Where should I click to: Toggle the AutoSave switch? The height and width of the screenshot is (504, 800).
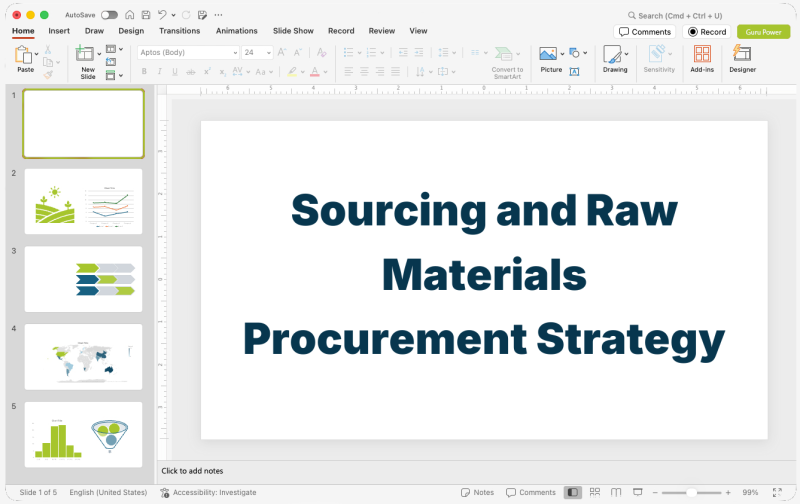[109, 15]
